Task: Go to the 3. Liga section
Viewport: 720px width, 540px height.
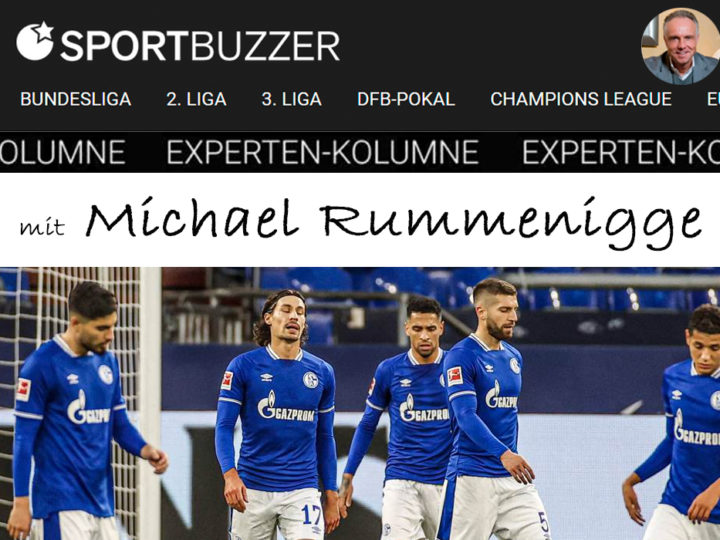Action: click(292, 99)
